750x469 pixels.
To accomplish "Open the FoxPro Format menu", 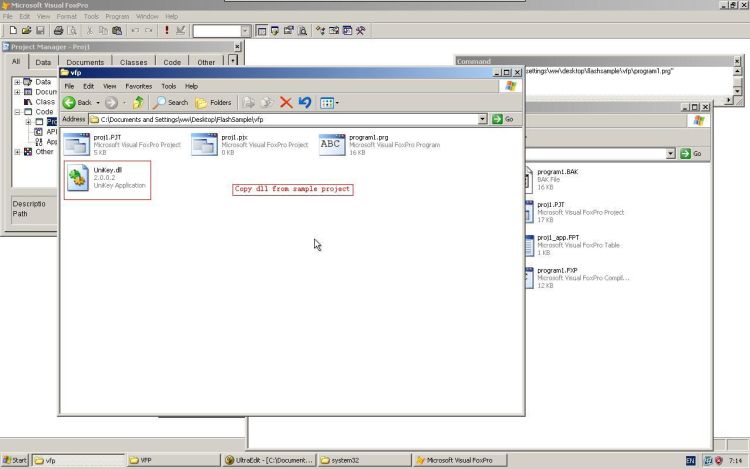I will (x=66, y=16).
